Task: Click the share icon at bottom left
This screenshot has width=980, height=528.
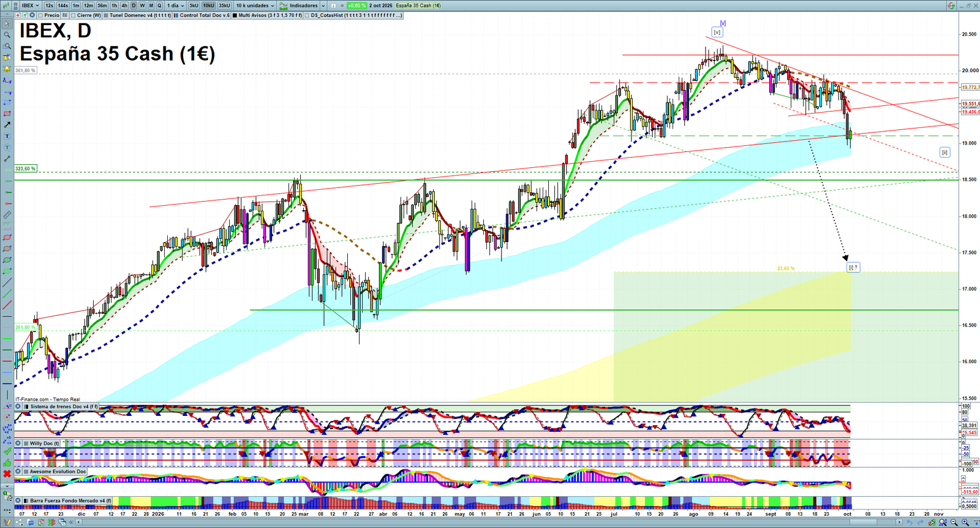Action: 20,522
